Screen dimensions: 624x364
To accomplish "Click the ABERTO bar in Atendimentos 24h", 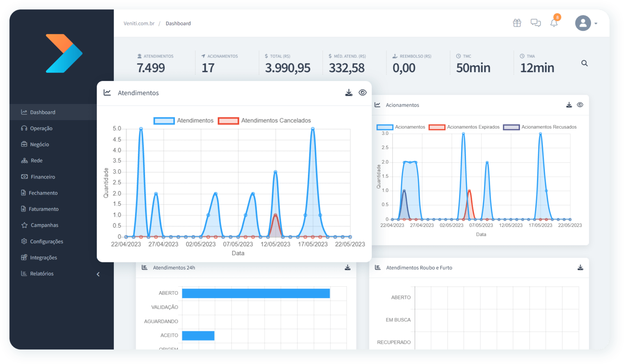I will pos(256,293).
